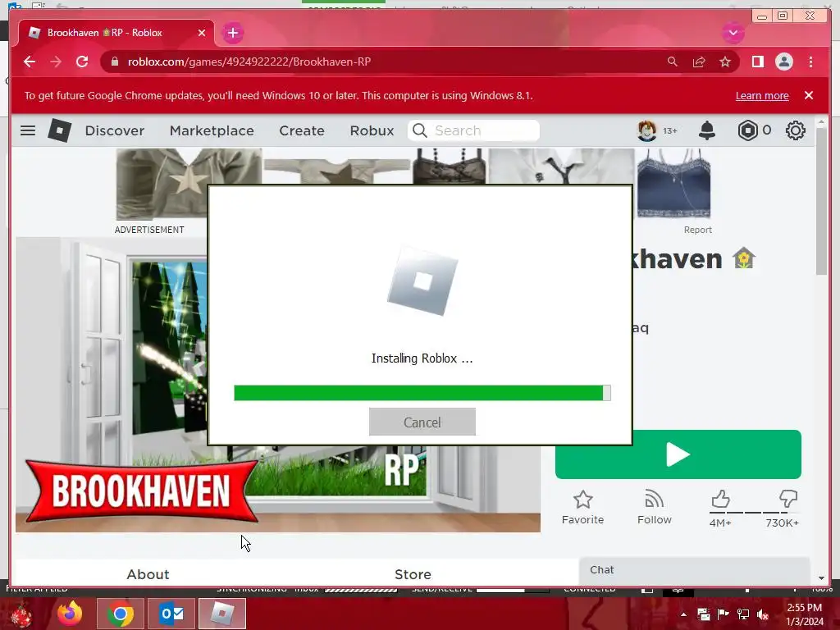Expand the Chat panel

pyautogui.click(x=694, y=570)
